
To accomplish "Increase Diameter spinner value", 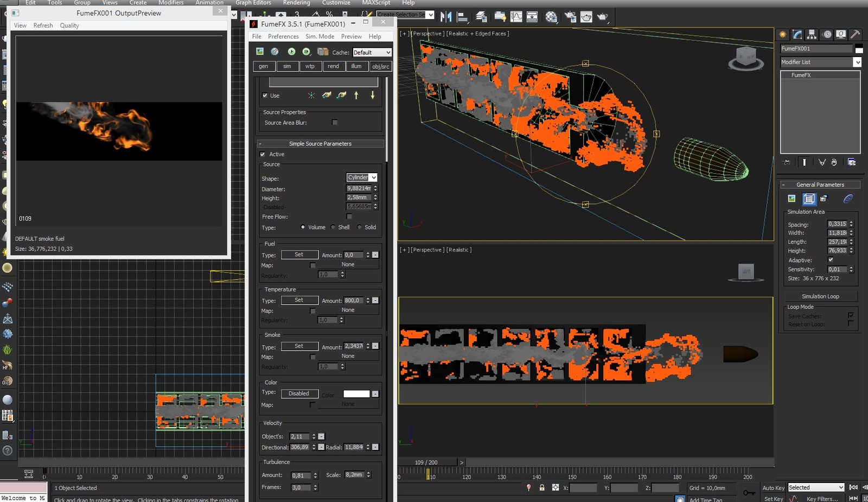I will [x=375, y=187].
